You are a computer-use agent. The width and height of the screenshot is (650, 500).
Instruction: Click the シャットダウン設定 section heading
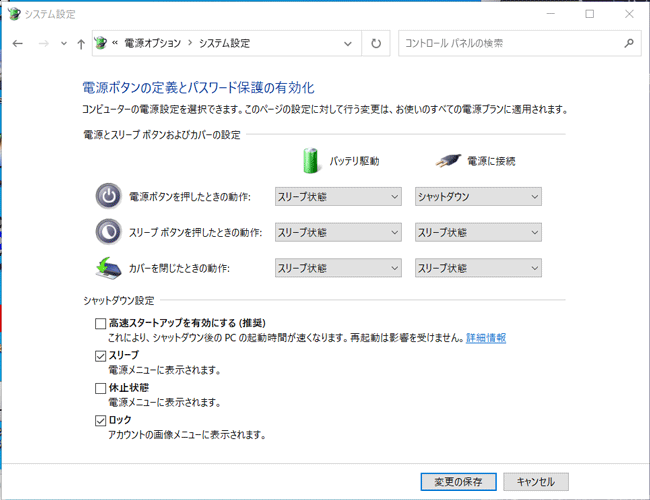point(119,301)
